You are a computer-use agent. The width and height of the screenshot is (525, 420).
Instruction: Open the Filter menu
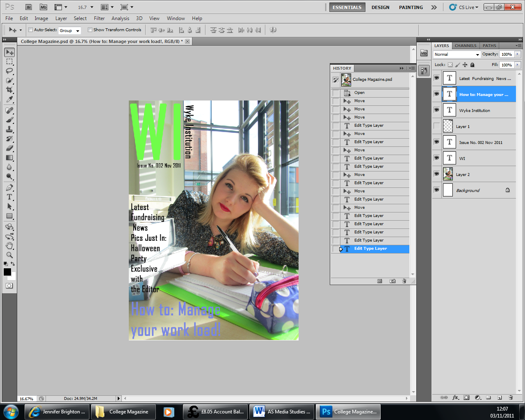99,18
